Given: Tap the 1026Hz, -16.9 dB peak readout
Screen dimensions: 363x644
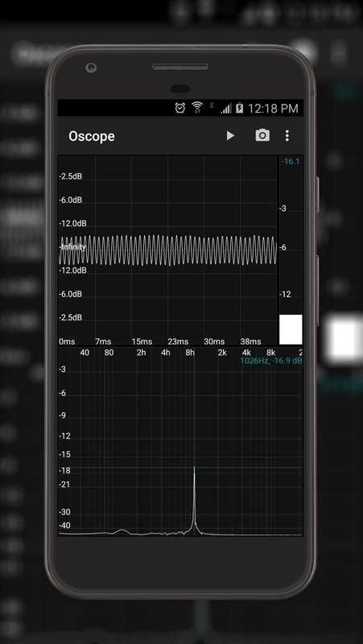Looking at the screenshot, I should point(271,361).
